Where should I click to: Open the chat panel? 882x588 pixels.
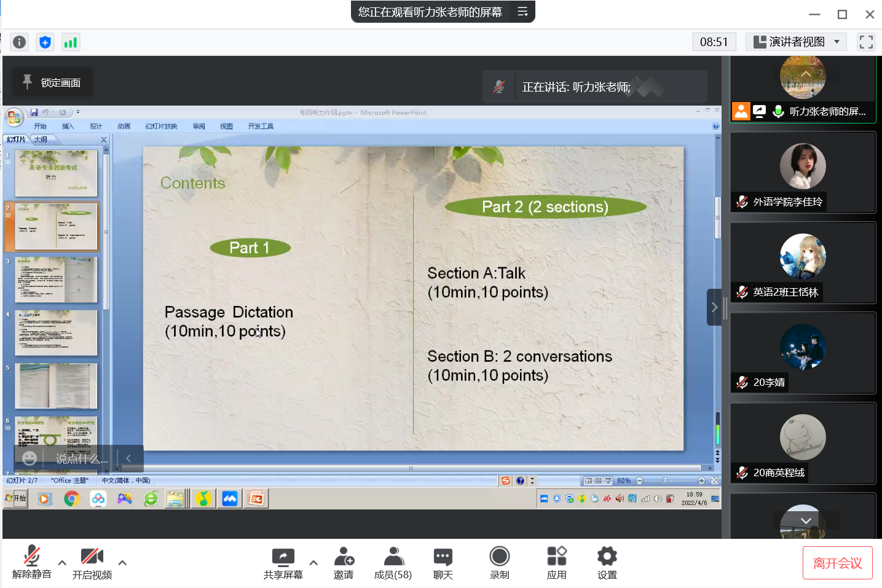click(443, 563)
